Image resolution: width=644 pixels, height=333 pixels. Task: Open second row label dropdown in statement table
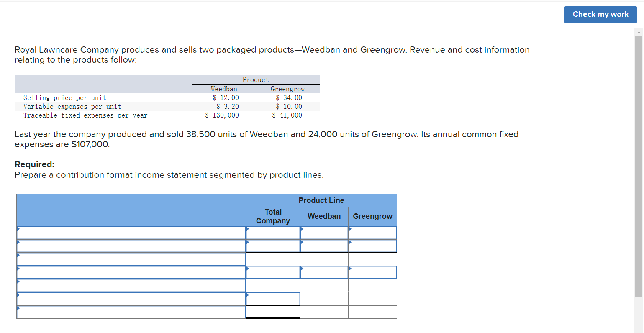click(x=131, y=246)
